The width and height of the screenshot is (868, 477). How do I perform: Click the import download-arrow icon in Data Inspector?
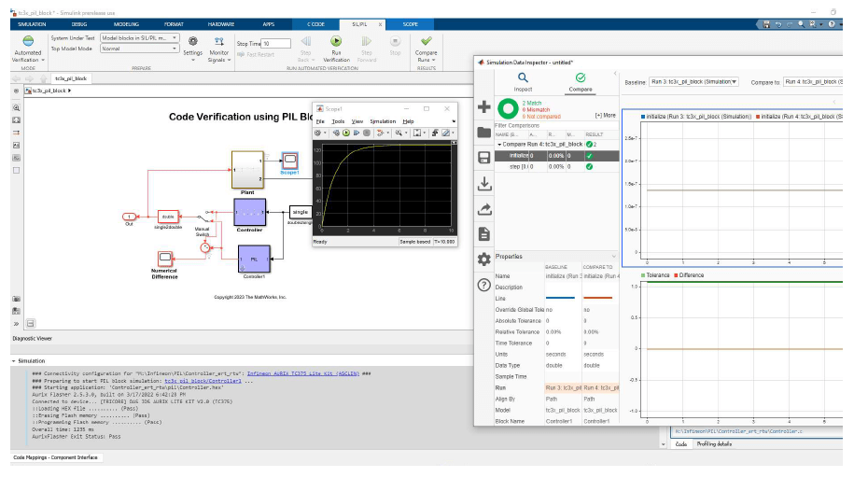pyautogui.click(x=483, y=184)
